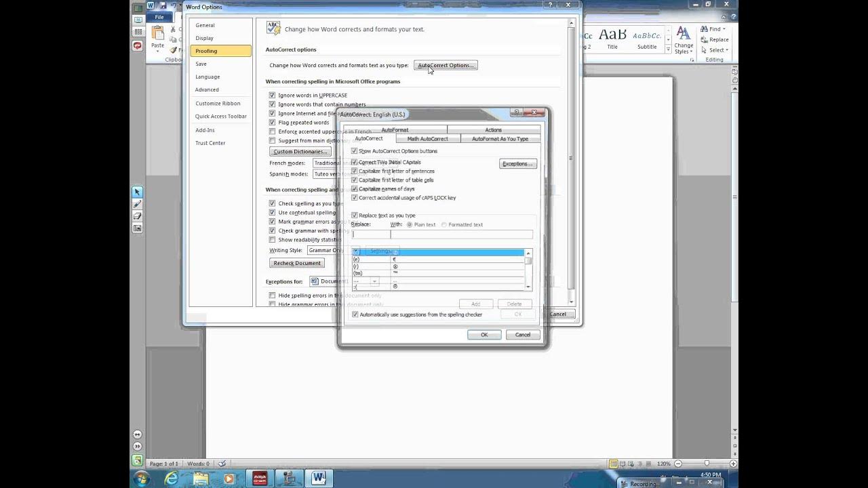The width and height of the screenshot is (868, 488).
Task: Click the Replace input field
Action: (x=371, y=234)
